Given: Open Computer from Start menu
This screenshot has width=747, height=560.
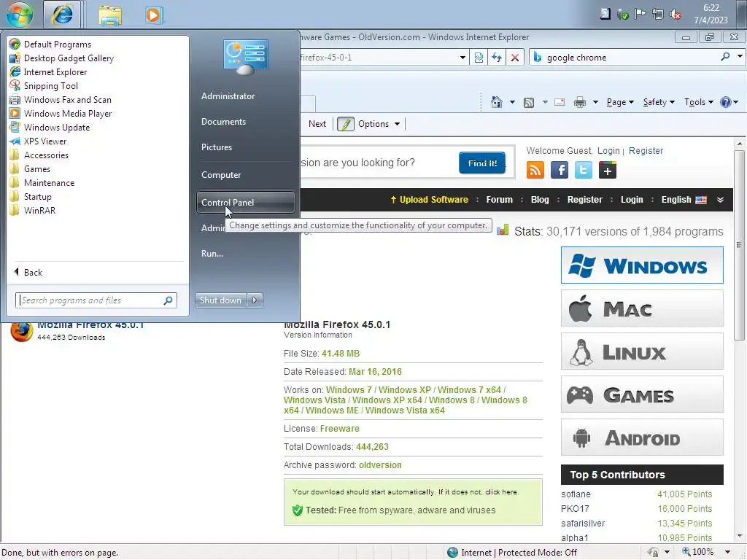Looking at the screenshot, I should [221, 175].
